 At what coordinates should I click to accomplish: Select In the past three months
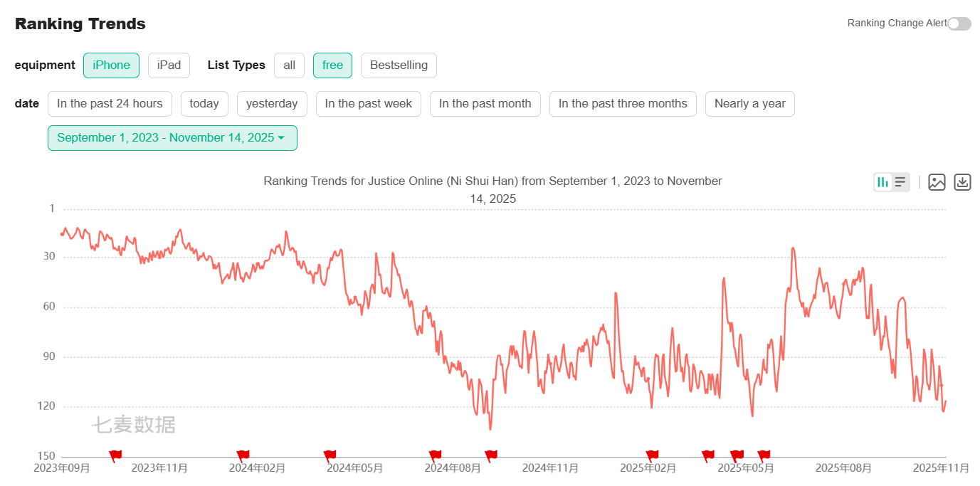click(x=622, y=104)
